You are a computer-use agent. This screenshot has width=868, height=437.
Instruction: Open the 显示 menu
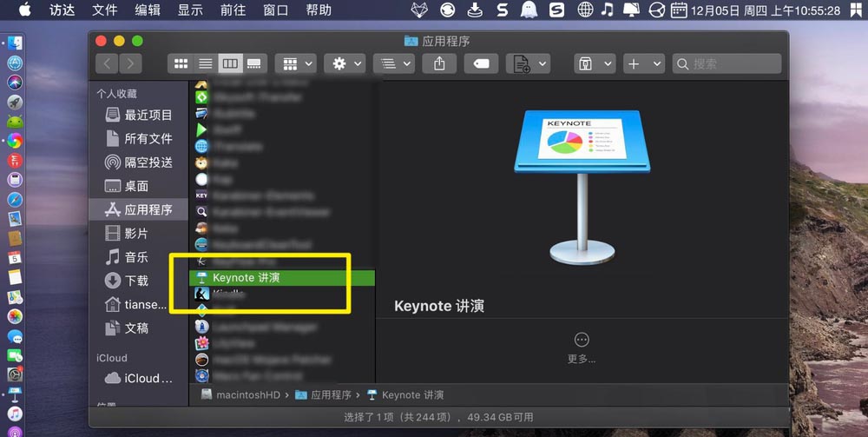pos(190,10)
